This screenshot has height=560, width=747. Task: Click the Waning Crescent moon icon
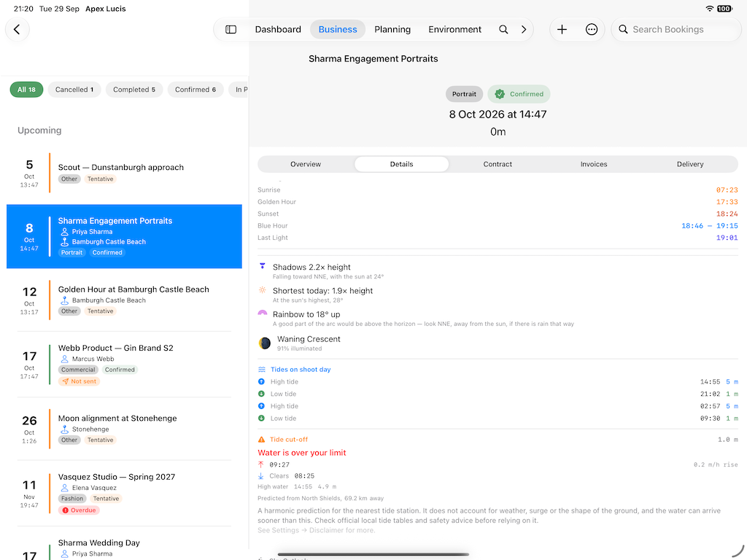click(264, 343)
